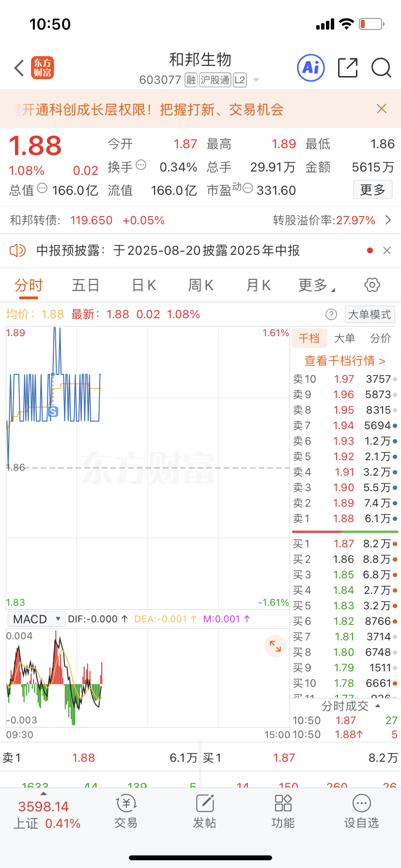
Task: Tap the L2 tag
Action: [x=240, y=80]
